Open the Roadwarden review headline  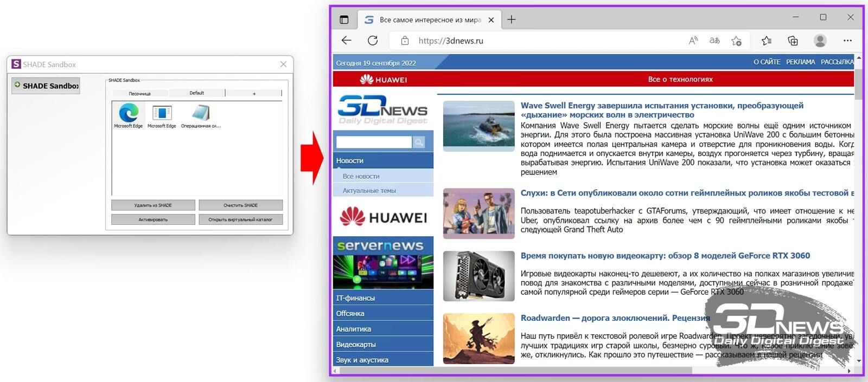click(x=615, y=318)
